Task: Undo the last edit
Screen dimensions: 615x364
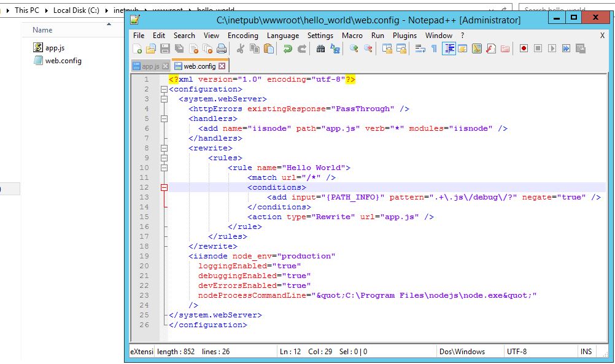Action: pyautogui.click(x=287, y=47)
